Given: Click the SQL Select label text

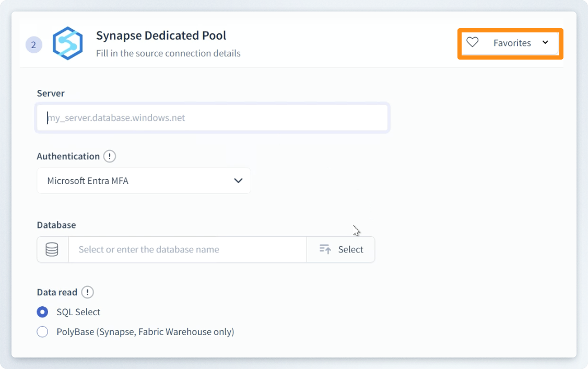Looking at the screenshot, I should 78,312.
